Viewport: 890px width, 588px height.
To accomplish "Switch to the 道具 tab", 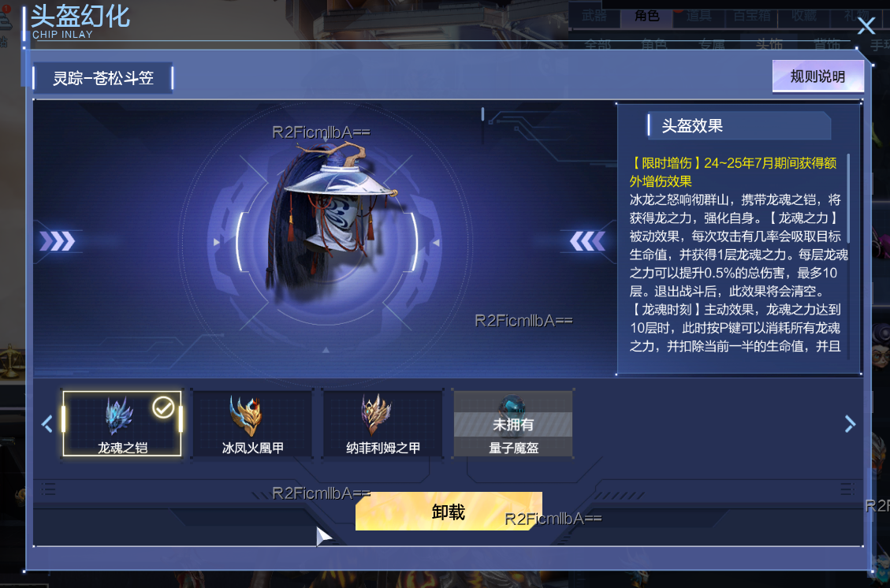I will [x=698, y=16].
